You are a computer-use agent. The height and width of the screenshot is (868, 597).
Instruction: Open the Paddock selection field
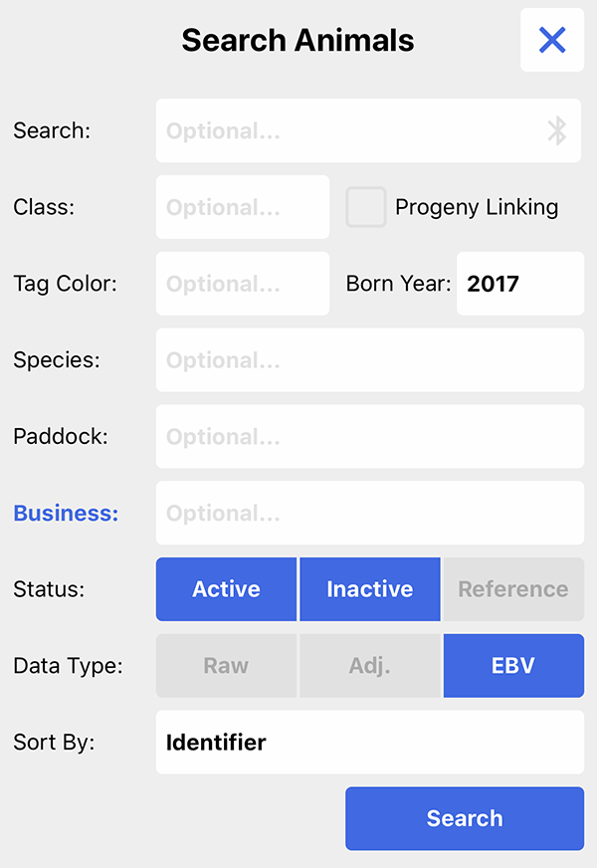(x=369, y=436)
